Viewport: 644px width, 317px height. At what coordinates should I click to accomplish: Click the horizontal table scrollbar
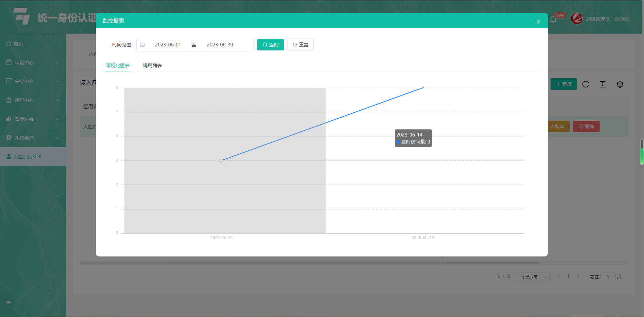click(x=309, y=263)
